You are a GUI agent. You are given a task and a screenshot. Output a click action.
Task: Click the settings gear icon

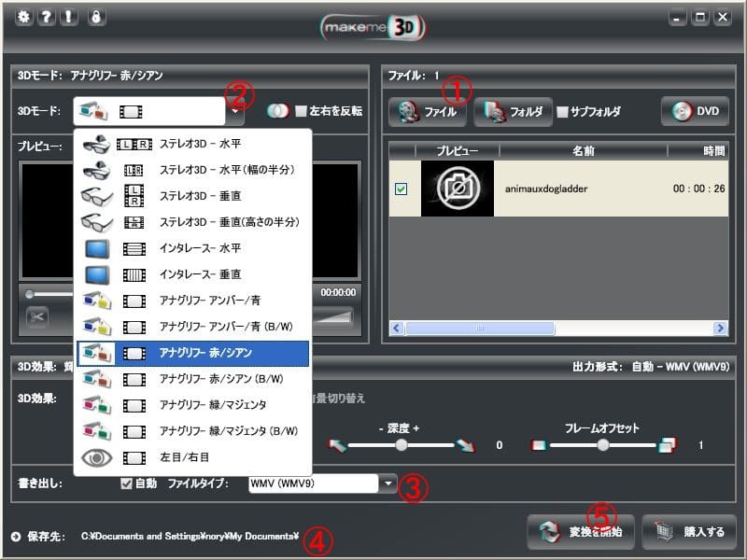pos(23,17)
